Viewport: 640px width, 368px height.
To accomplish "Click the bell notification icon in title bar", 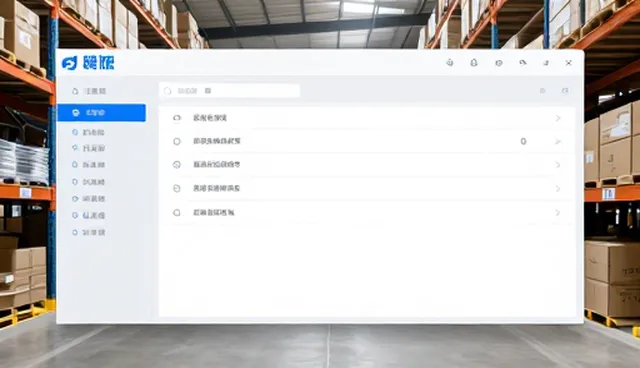I will point(473,63).
